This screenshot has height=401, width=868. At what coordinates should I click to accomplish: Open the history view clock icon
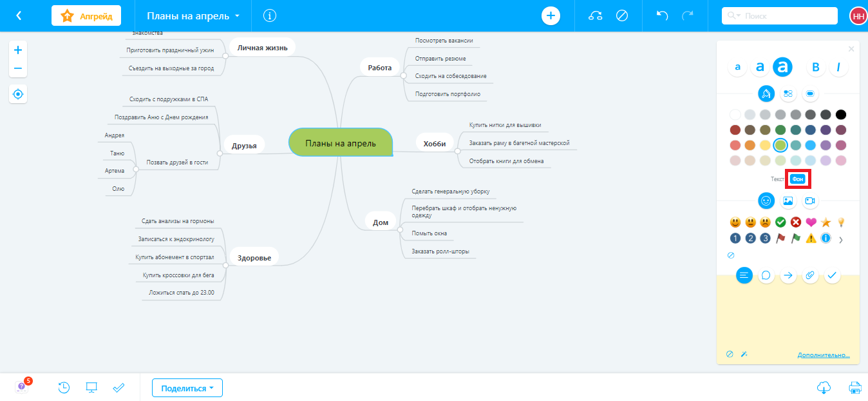pyautogui.click(x=64, y=387)
